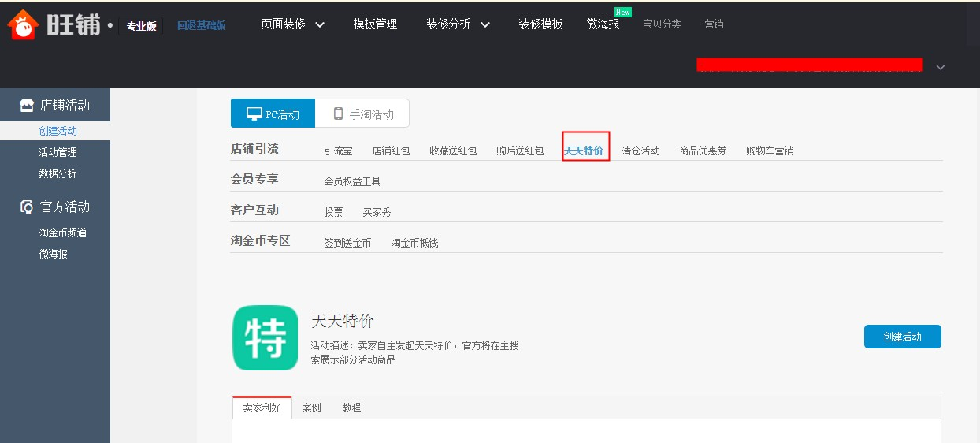The width and height of the screenshot is (980, 443).
Task: Click the 旺铺 shop logo icon
Action: click(x=24, y=24)
